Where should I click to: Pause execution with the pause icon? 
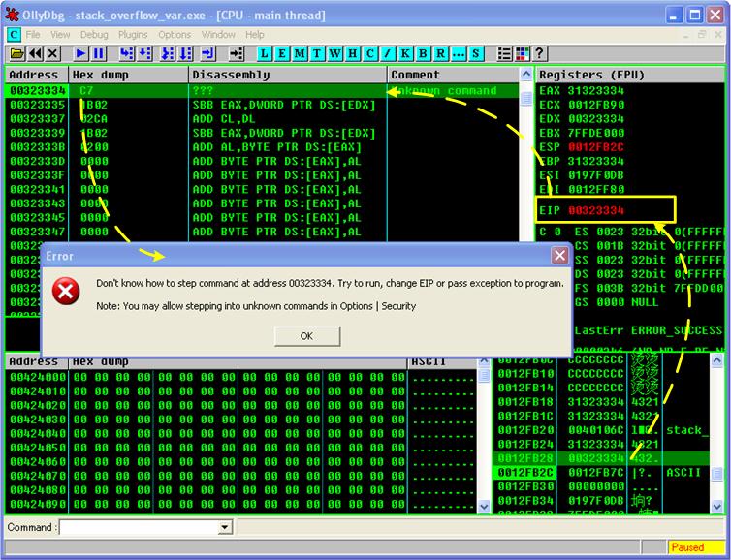tap(98, 53)
